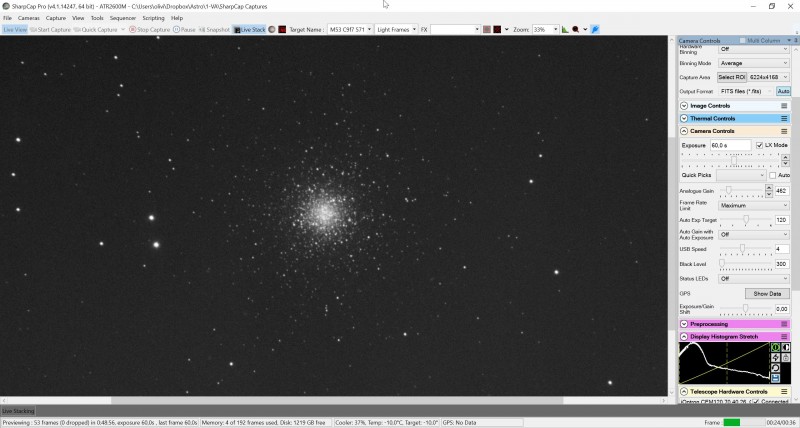Open the Status LEDs dropdown
The image size is (800, 428).
[x=754, y=279]
